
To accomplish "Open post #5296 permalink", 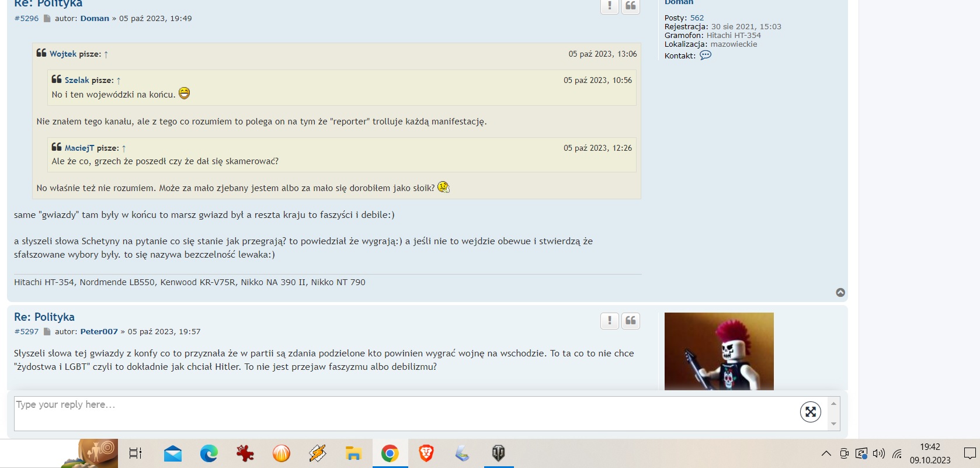I will pos(26,19).
